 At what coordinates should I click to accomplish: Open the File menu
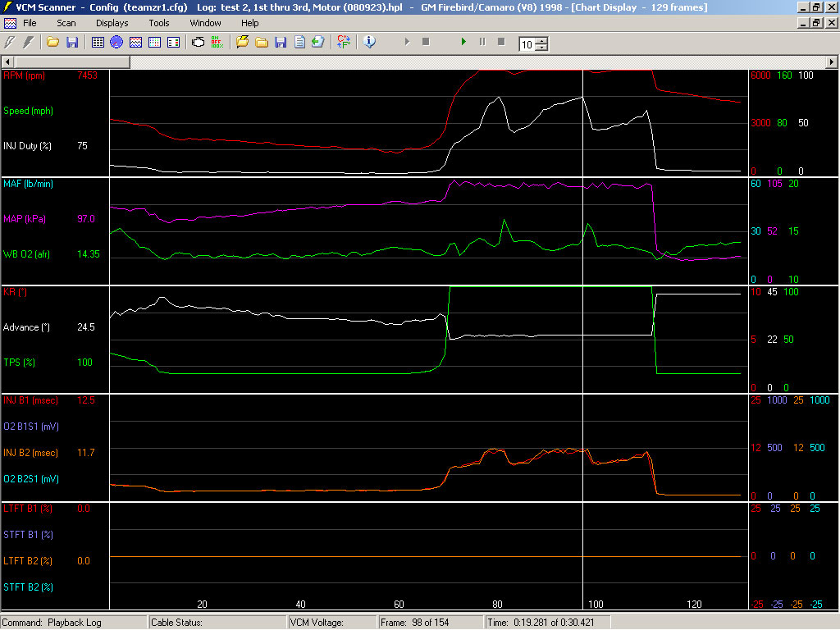tap(30, 23)
